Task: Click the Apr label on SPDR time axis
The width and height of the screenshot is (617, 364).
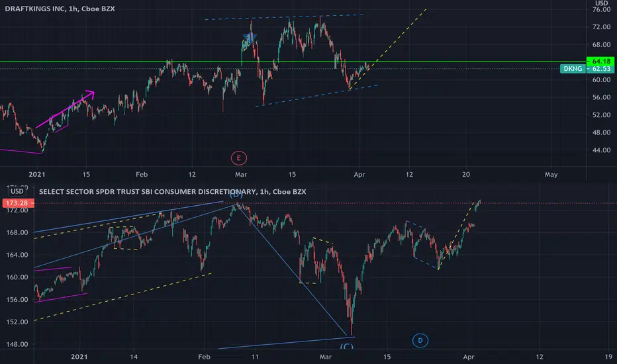Action: (469, 357)
